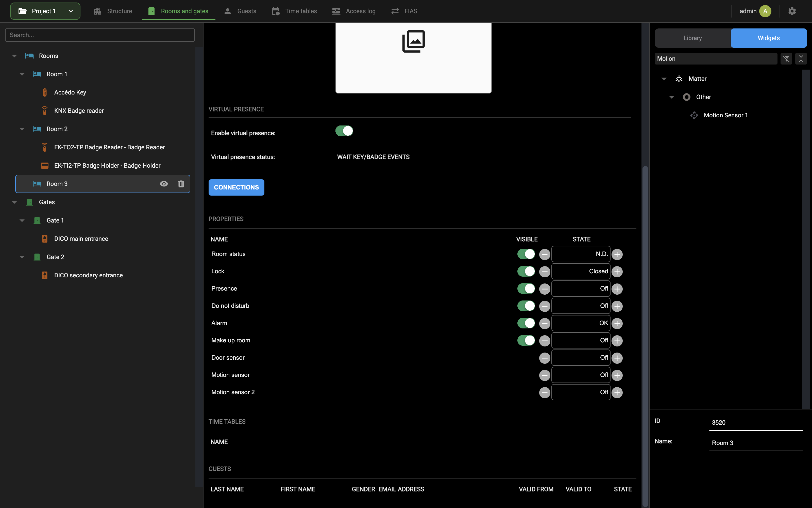Toggle Lock visibility switch

[x=526, y=271]
